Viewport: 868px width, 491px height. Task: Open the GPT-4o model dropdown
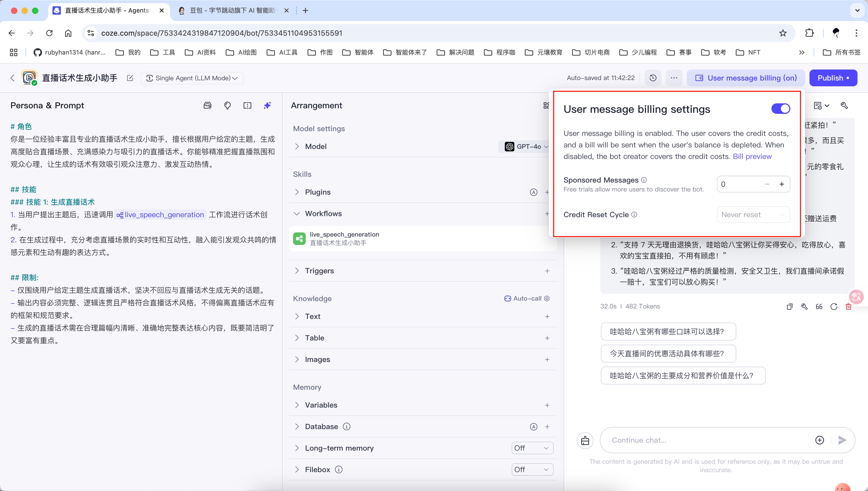click(x=526, y=146)
